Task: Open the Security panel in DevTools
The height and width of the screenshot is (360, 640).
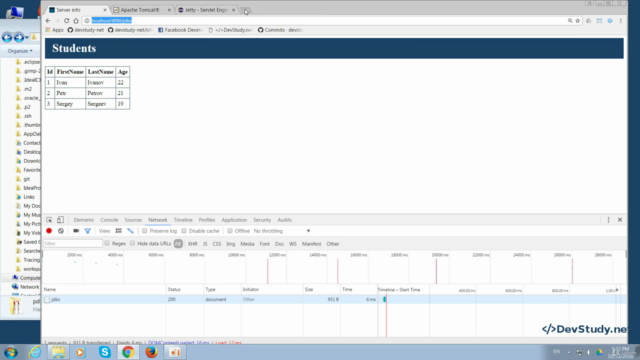Action: pos(262,220)
